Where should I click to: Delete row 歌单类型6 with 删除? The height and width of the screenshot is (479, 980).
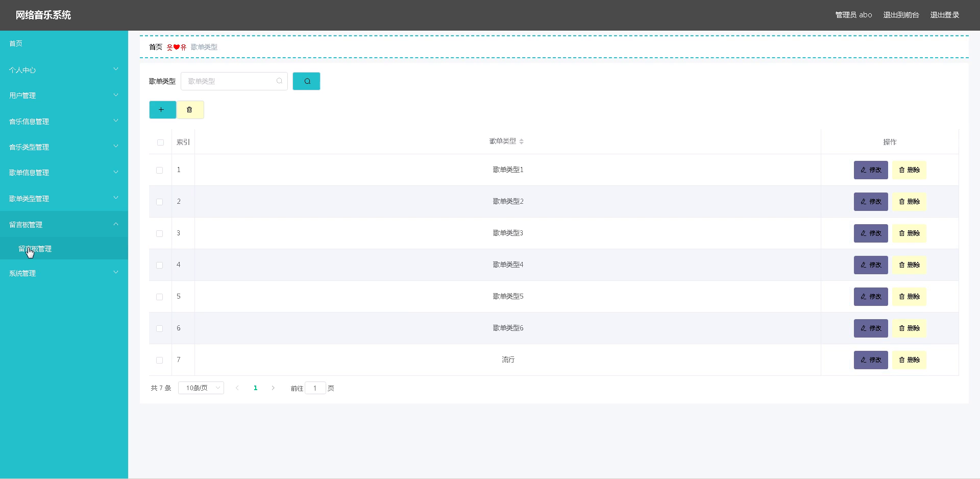tap(909, 328)
